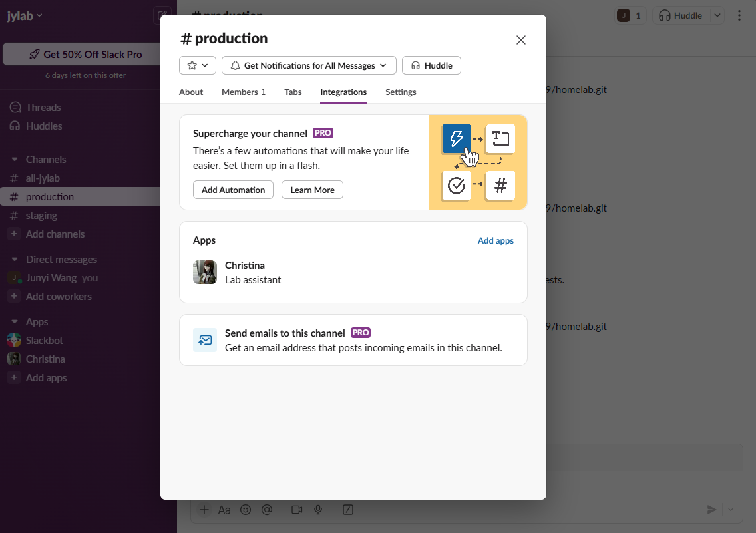Screen dimensions: 756x533
Task: Open the jylab workspace menu
Action: pyautogui.click(x=25, y=15)
